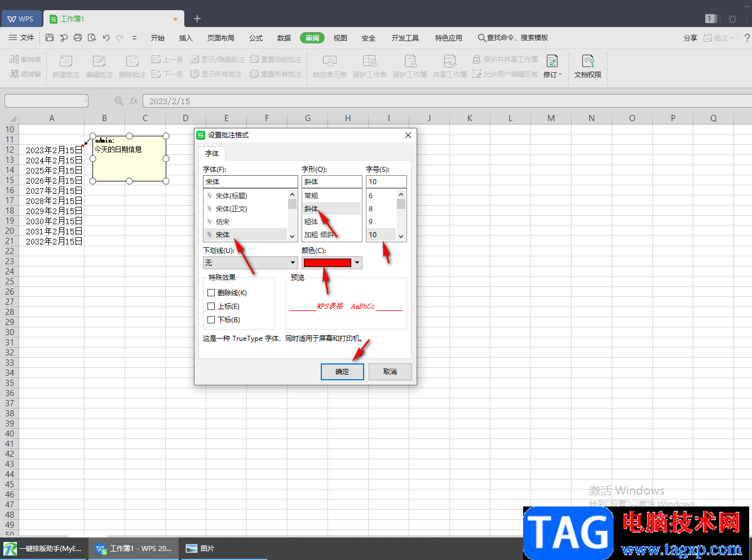Viewport: 752px width, 560px height.
Task: Click the WPS home tab
Action: pyautogui.click(x=21, y=19)
